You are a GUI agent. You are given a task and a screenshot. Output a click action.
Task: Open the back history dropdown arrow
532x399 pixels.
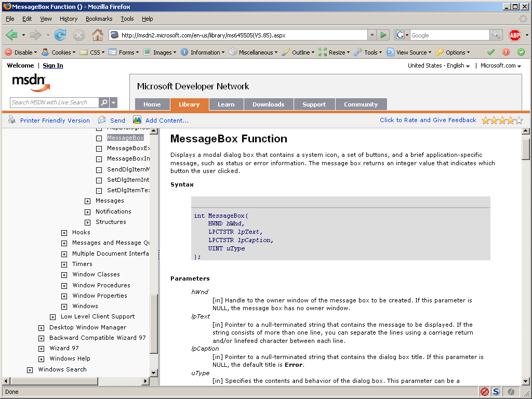(x=23, y=35)
